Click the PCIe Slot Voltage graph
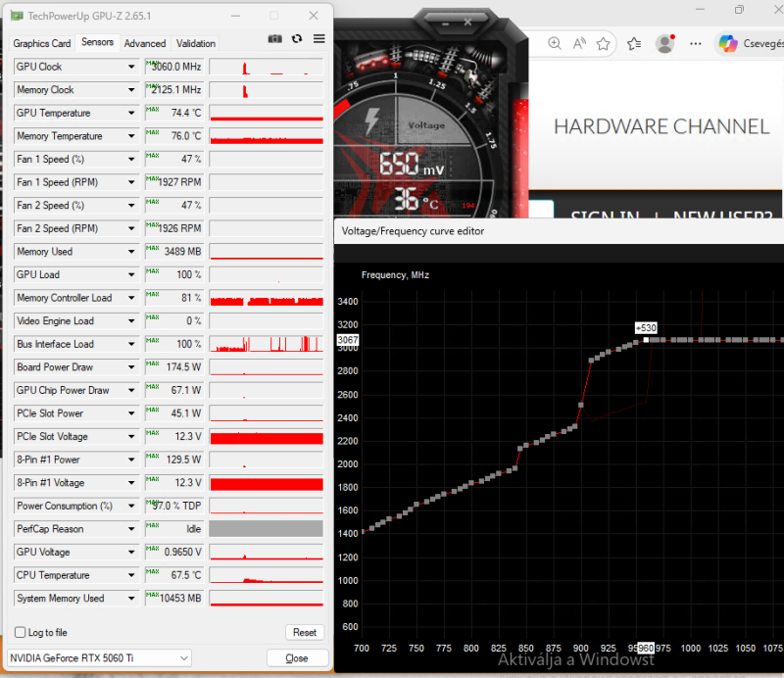This screenshot has width=784, height=678. [267, 437]
